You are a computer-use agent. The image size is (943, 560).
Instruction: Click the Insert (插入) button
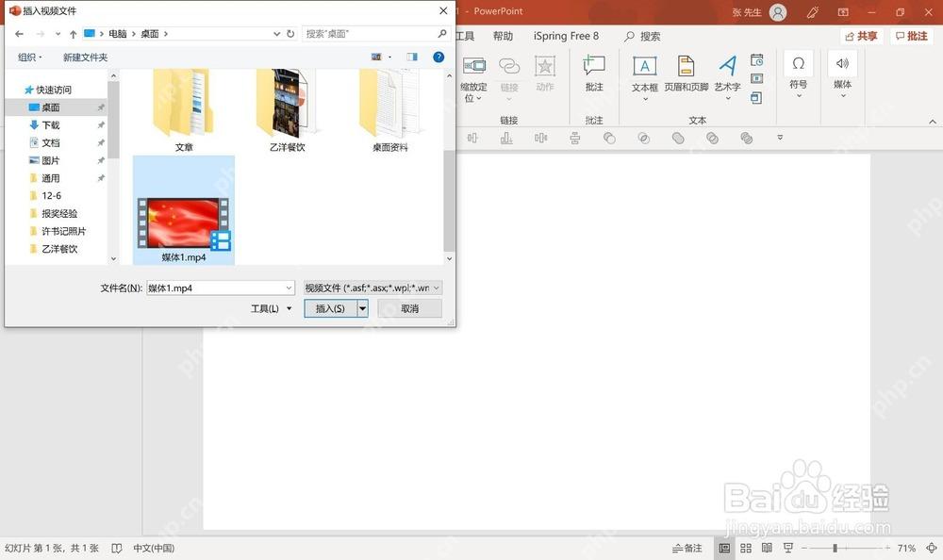pos(330,308)
